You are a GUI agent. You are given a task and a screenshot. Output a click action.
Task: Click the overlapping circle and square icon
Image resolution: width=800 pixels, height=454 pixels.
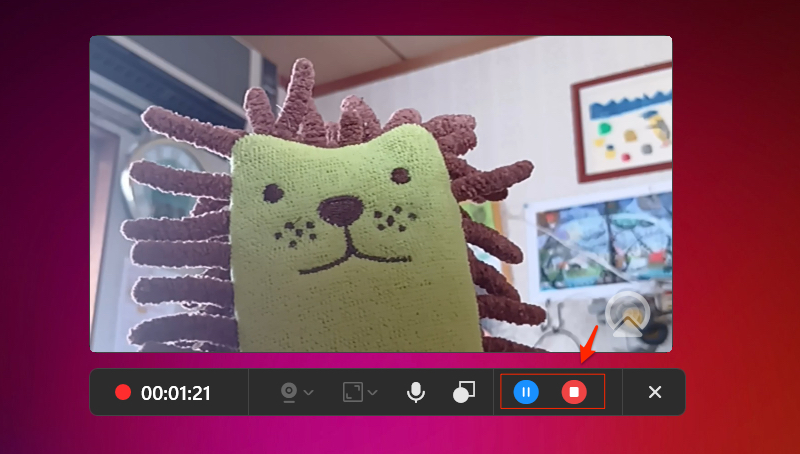tap(464, 392)
